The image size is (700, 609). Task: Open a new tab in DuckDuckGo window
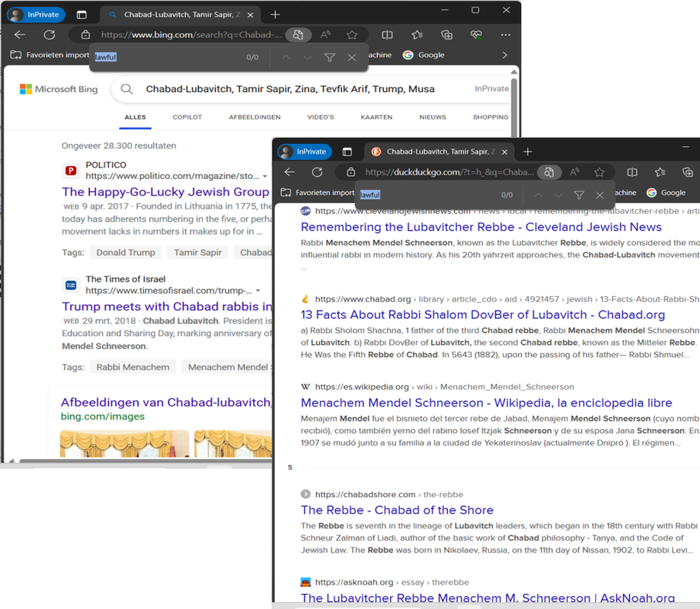pos(528,151)
